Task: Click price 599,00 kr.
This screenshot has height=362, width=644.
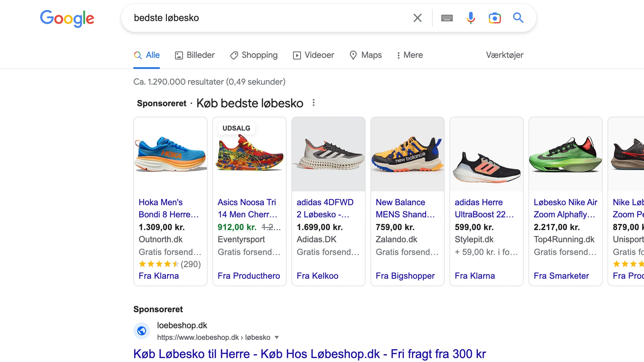Action: [474, 227]
